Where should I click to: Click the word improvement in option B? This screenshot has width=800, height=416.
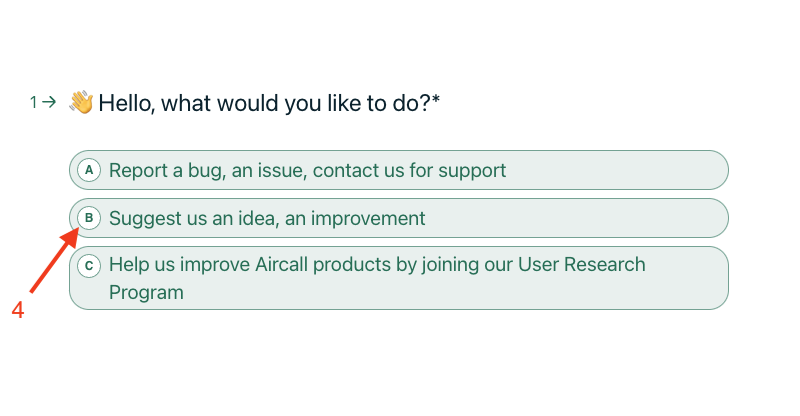click(368, 218)
